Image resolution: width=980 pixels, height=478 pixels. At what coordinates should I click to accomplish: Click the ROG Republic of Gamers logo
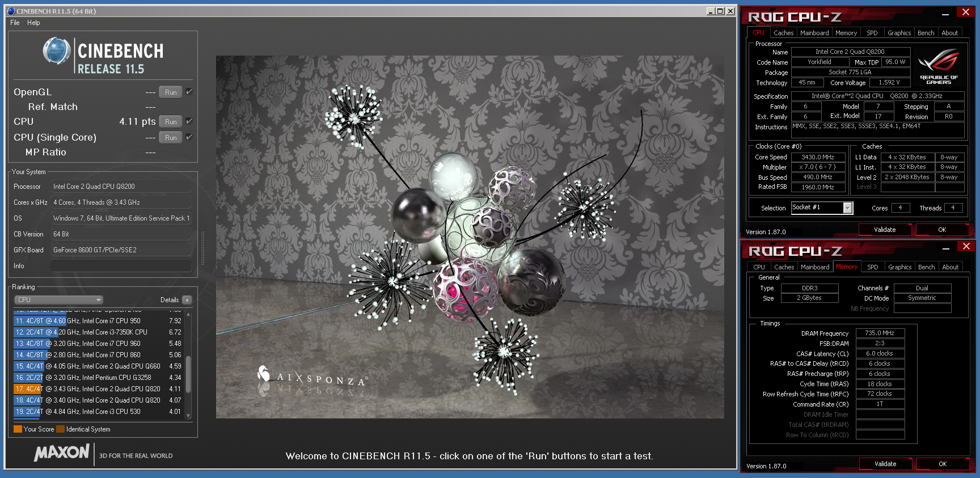(x=939, y=67)
